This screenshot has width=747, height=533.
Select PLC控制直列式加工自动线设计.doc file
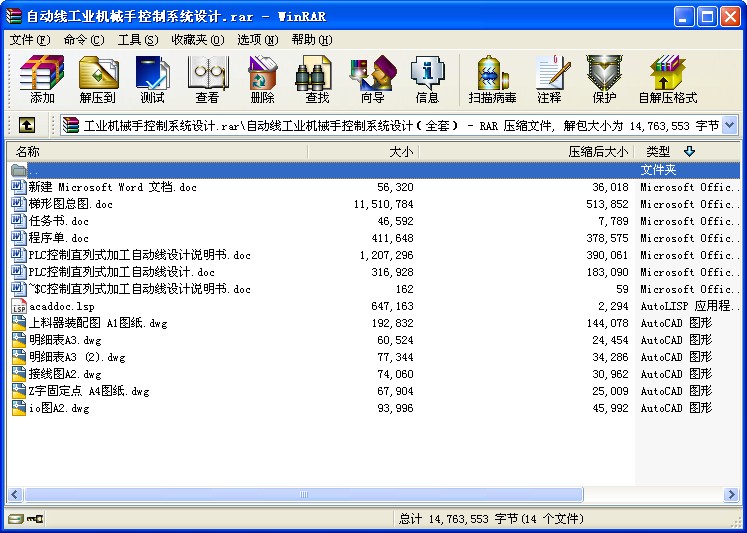coord(121,272)
